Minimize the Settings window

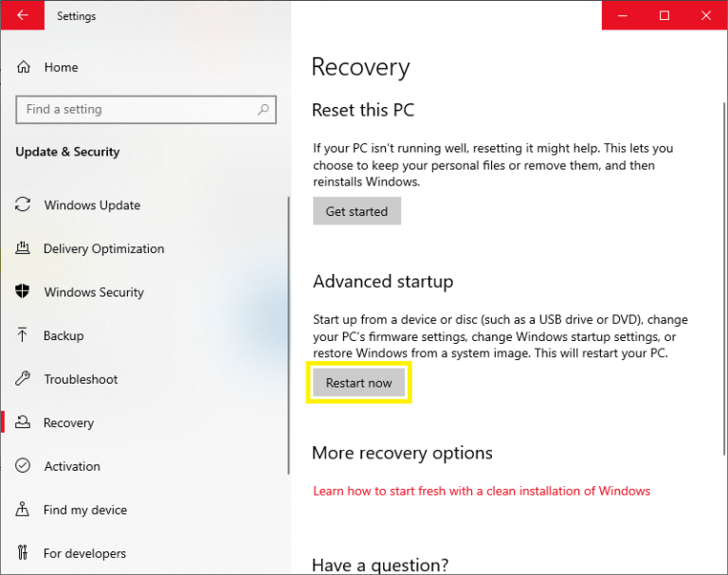tap(623, 15)
